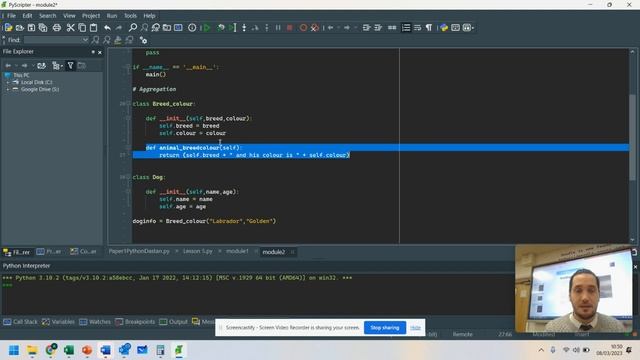Open the Find text dropdown
The image size is (640, 360).
coord(84,40)
